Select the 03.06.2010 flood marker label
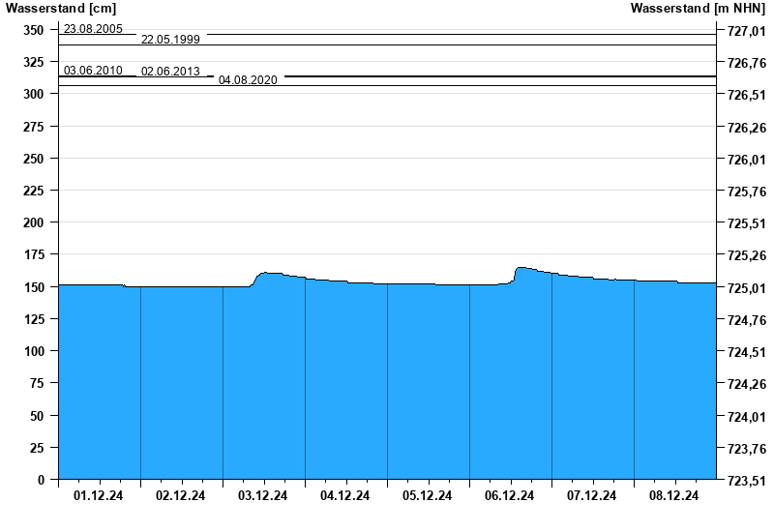This screenshot has height=532, width=774. click(x=93, y=71)
